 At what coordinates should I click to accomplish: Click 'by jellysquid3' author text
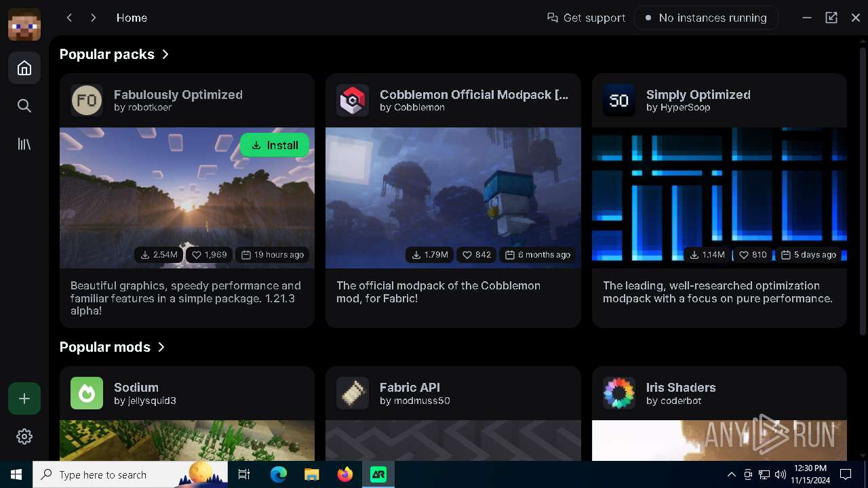click(x=145, y=401)
